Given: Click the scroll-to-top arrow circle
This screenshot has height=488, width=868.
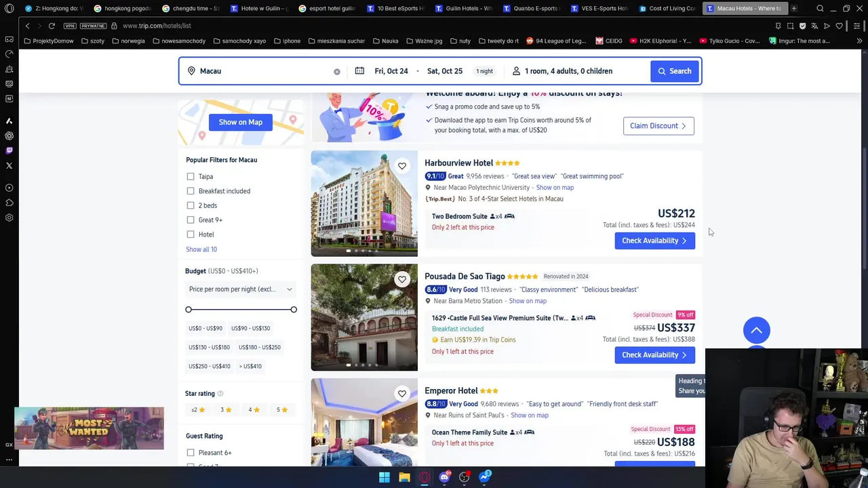Looking at the screenshot, I should click(756, 330).
